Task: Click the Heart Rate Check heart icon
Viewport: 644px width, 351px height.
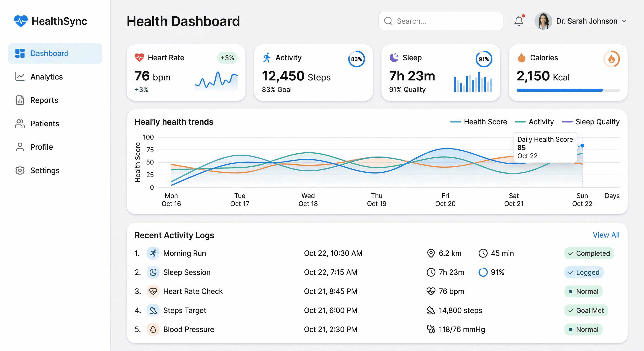Action: tap(153, 291)
